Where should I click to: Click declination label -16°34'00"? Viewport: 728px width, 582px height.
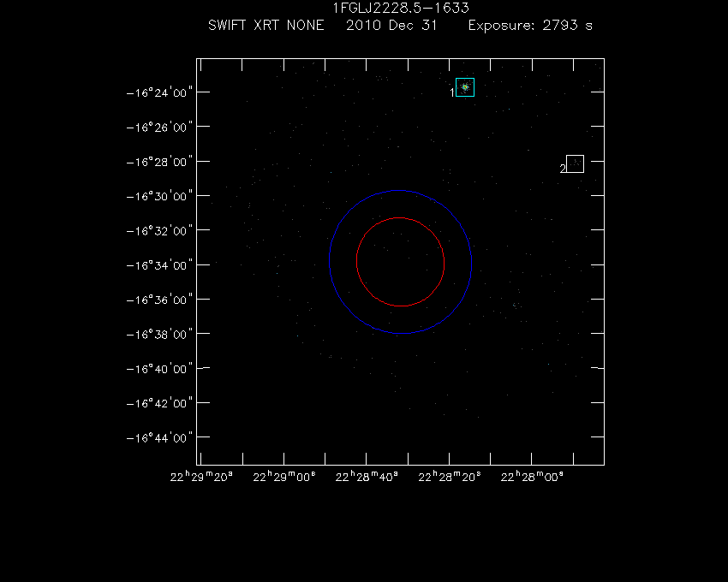(159, 265)
